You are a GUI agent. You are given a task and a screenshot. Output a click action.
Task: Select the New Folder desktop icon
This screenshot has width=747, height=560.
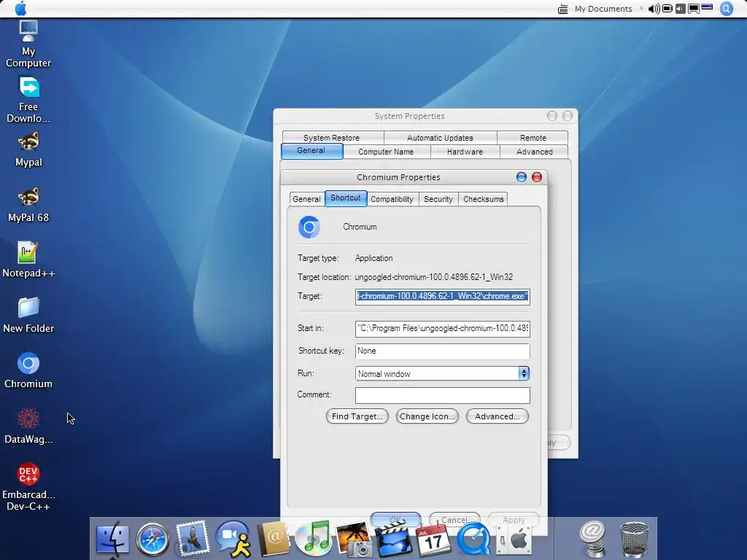pyautogui.click(x=28, y=315)
